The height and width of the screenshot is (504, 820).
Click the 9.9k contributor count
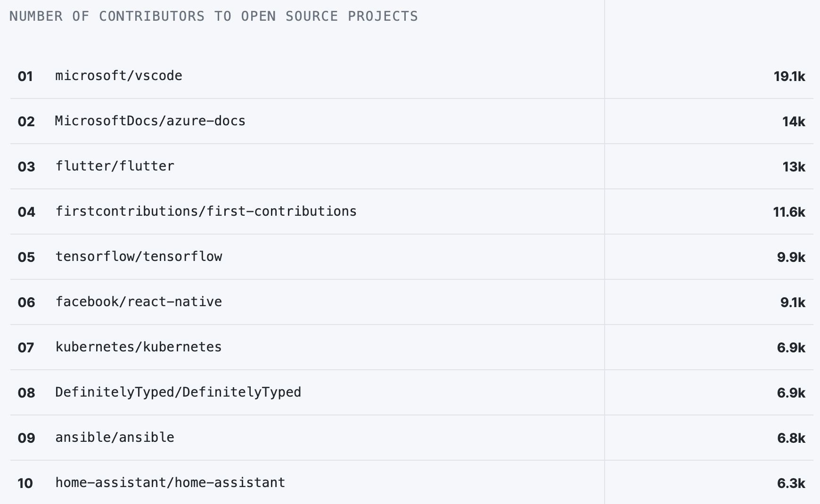pyautogui.click(x=791, y=257)
